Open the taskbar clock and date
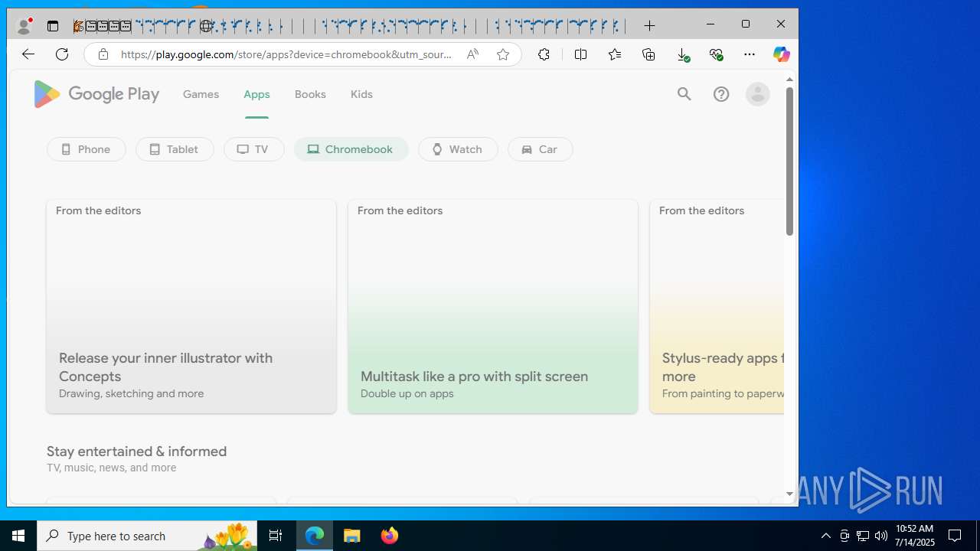 click(x=915, y=536)
